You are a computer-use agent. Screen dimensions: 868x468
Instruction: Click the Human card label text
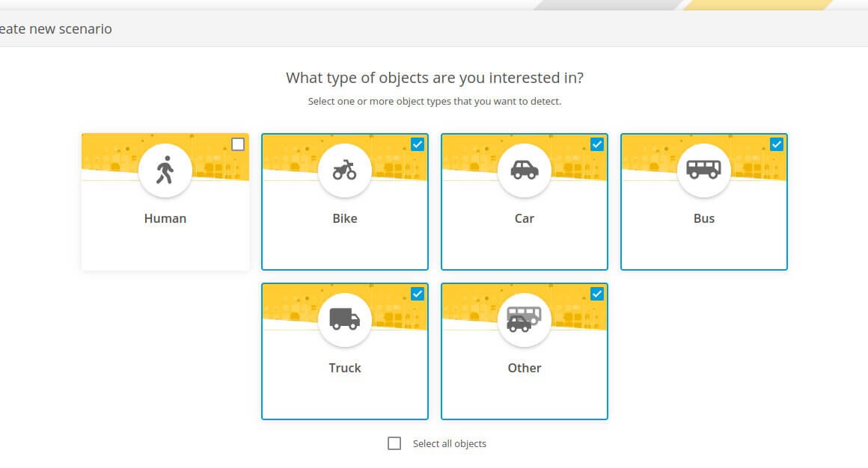165,218
